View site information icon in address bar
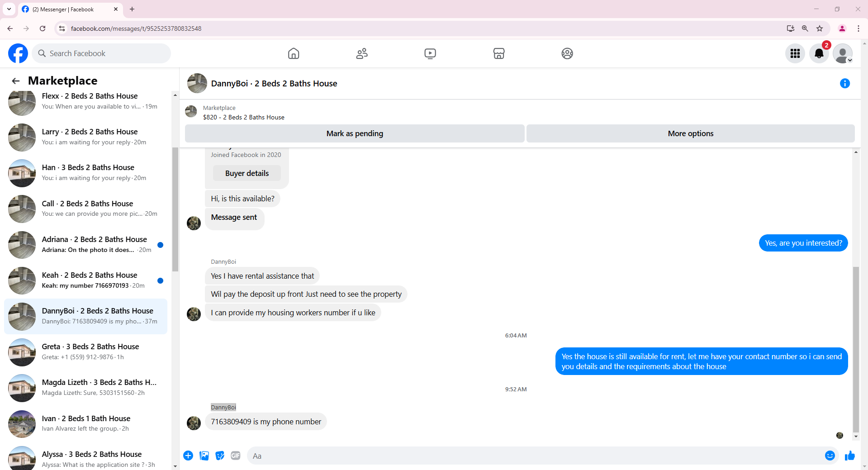Viewport: 868px width, 470px height. pyautogui.click(x=62, y=28)
